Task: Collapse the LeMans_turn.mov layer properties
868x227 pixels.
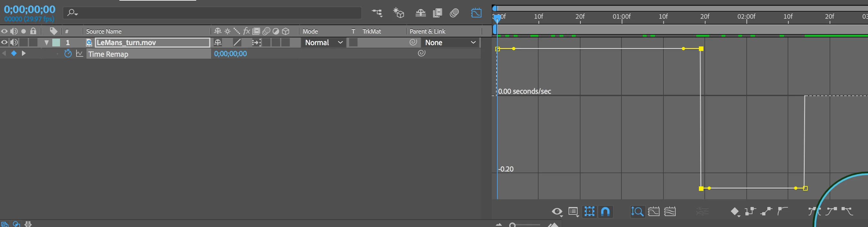Action: click(x=46, y=43)
